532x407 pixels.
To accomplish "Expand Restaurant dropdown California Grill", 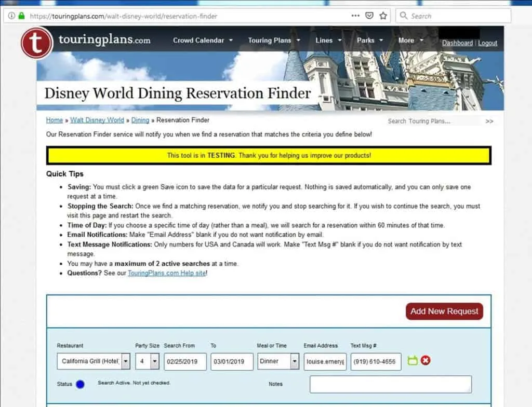I will coord(94,361).
